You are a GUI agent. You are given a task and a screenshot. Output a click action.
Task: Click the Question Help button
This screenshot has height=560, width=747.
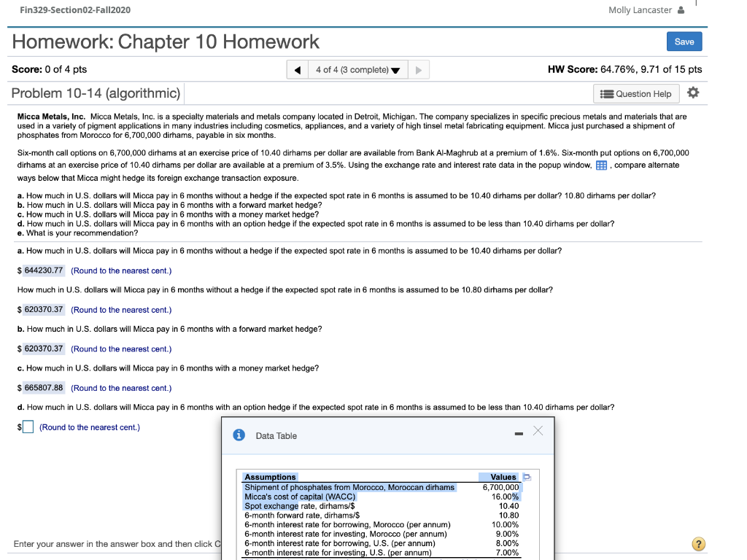pos(635,93)
